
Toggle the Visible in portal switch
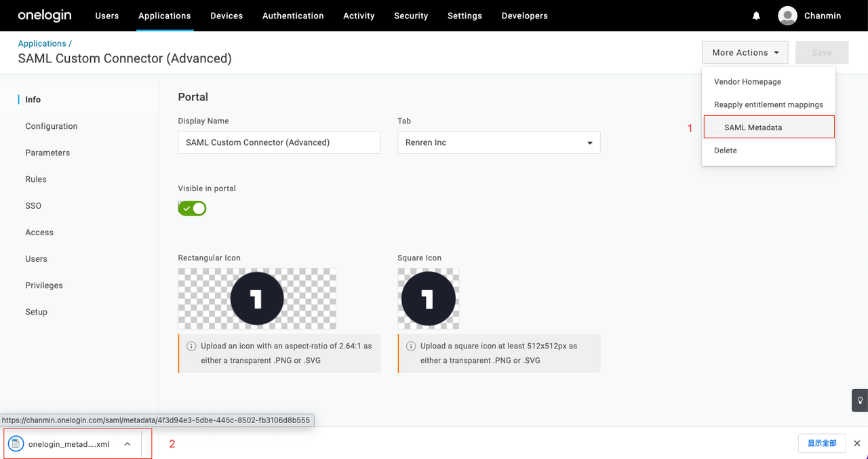(192, 208)
